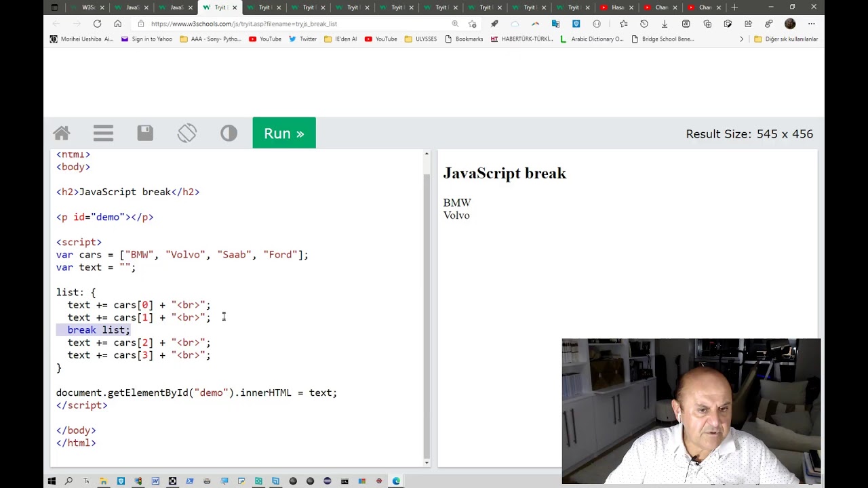Open the shield extension icon in toolbar
The image size is (868, 488).
[x=576, y=24]
